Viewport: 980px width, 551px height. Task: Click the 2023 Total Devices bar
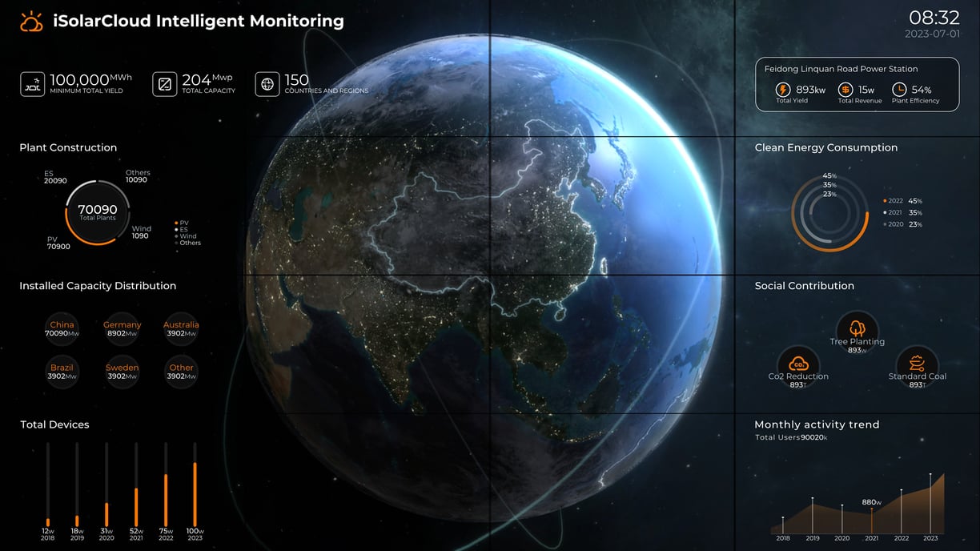click(x=195, y=485)
